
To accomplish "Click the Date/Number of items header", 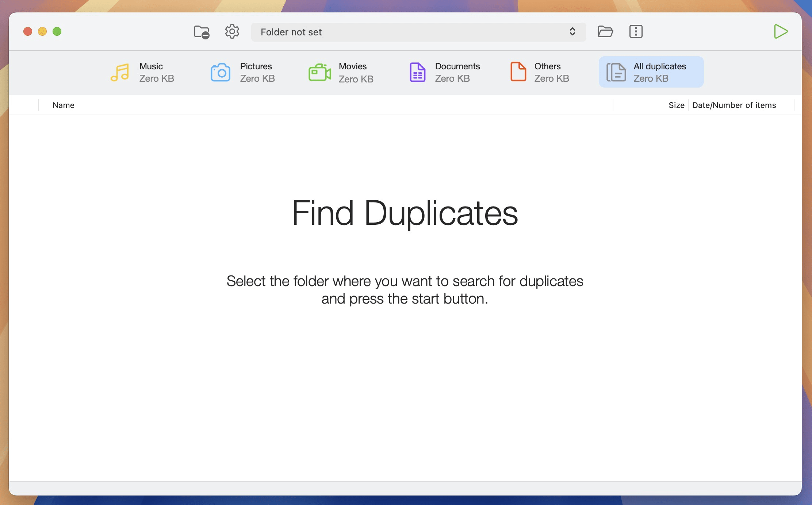I will [734, 105].
